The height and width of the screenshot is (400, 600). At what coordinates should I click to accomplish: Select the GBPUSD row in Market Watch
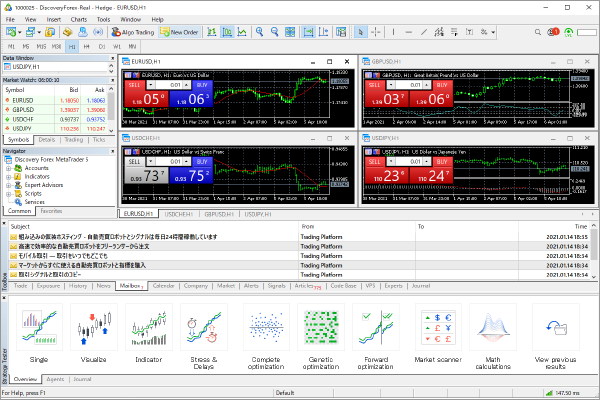pos(56,109)
